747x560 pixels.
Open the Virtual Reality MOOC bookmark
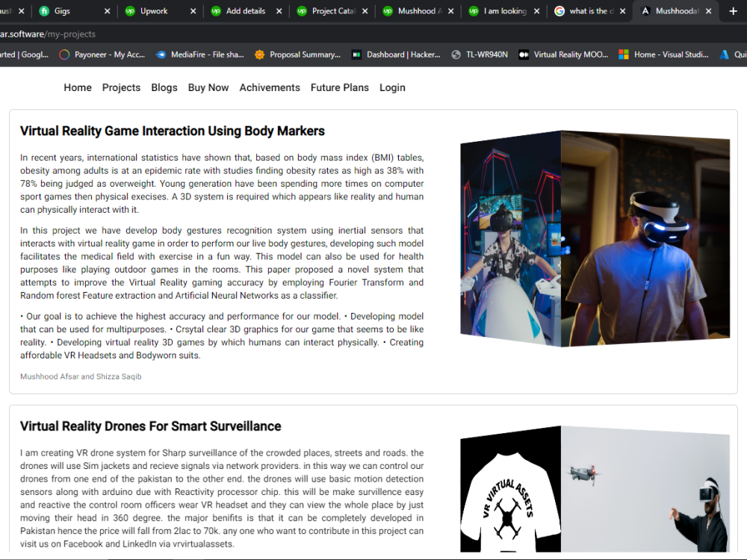click(x=563, y=55)
